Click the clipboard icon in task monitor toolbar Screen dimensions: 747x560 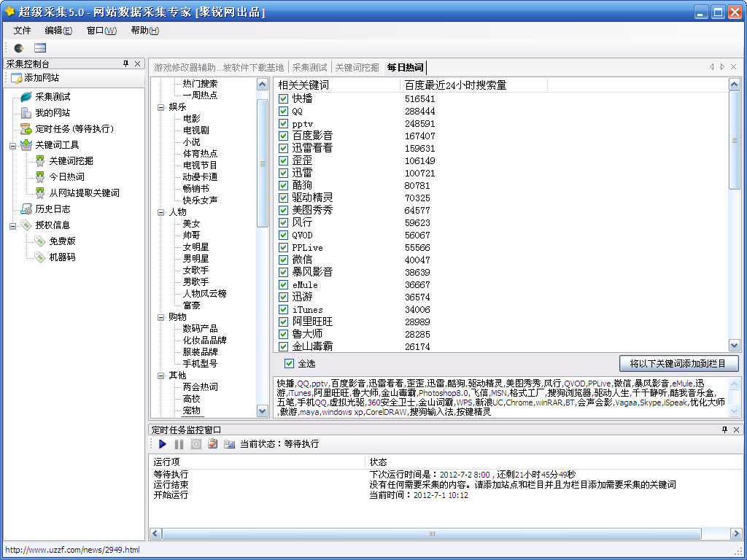(x=213, y=444)
